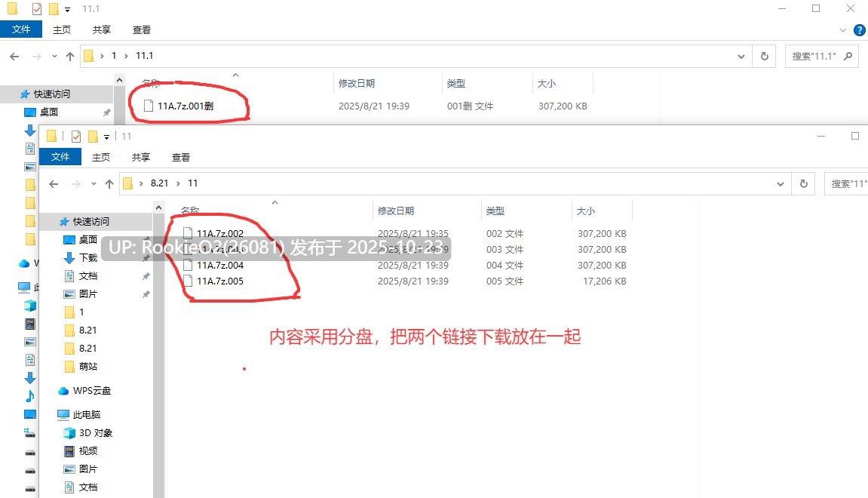The width and height of the screenshot is (868, 498).
Task: Open 图片 under quick access in the 11 window
Action: 88,294
